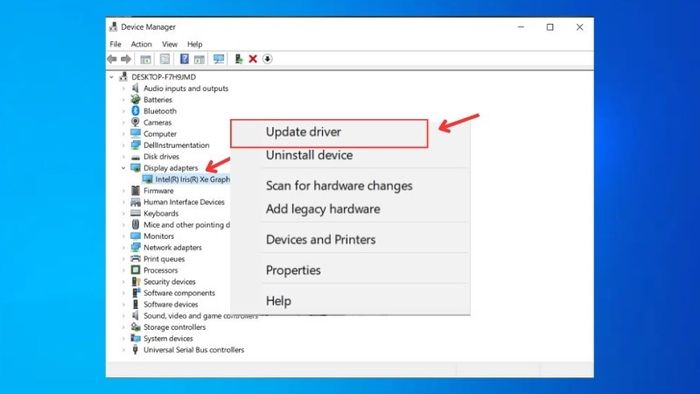
Task: Open the View menu
Action: 170,44
